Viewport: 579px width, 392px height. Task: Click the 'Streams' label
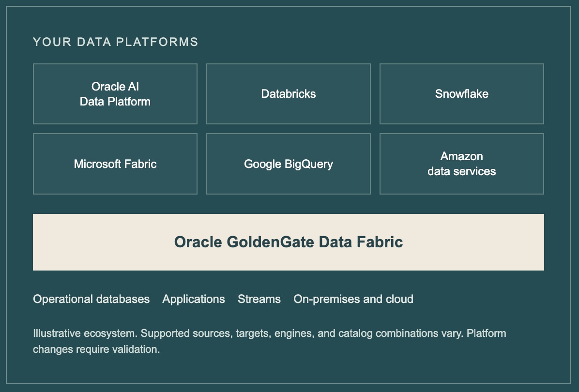259,299
